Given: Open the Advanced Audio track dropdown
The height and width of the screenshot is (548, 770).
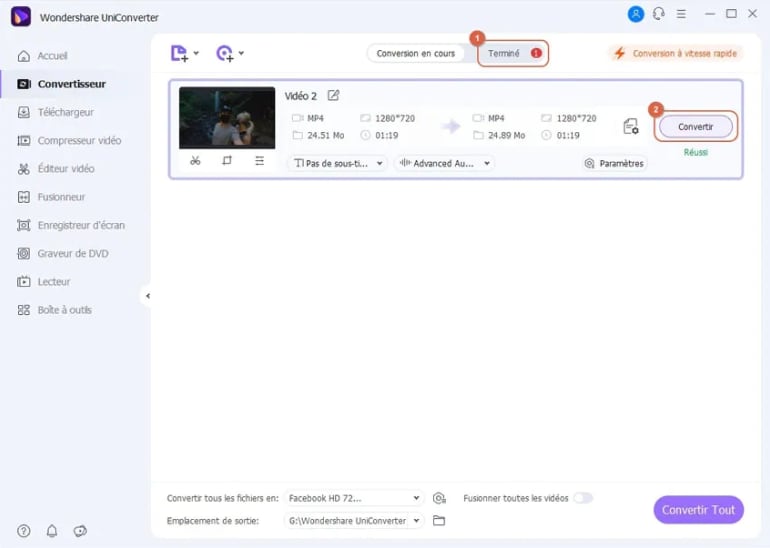Looking at the screenshot, I should [444, 163].
